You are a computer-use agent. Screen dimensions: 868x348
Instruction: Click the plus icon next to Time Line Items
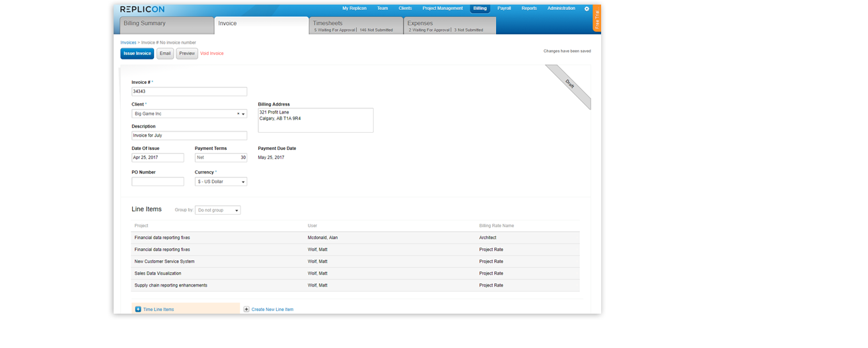[138, 309]
